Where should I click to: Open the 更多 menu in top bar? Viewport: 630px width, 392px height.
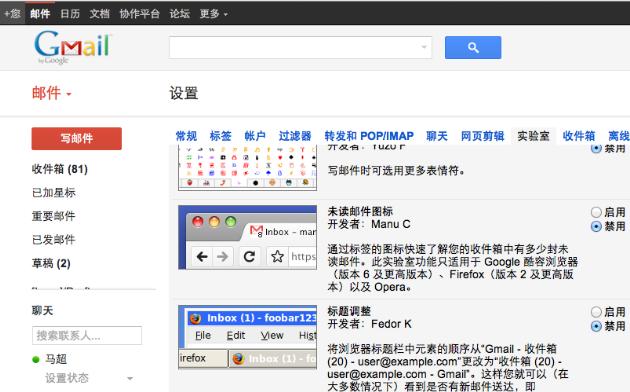coord(213,14)
